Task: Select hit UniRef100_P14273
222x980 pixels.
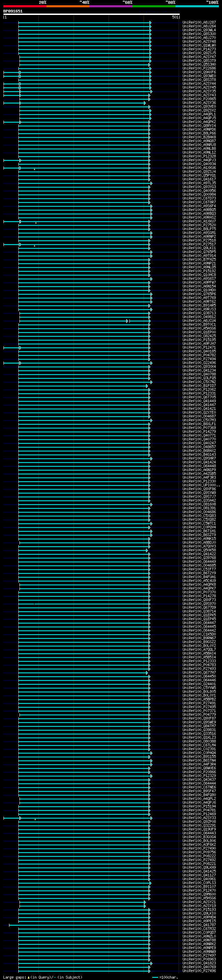Action: pyautogui.click(x=199, y=49)
